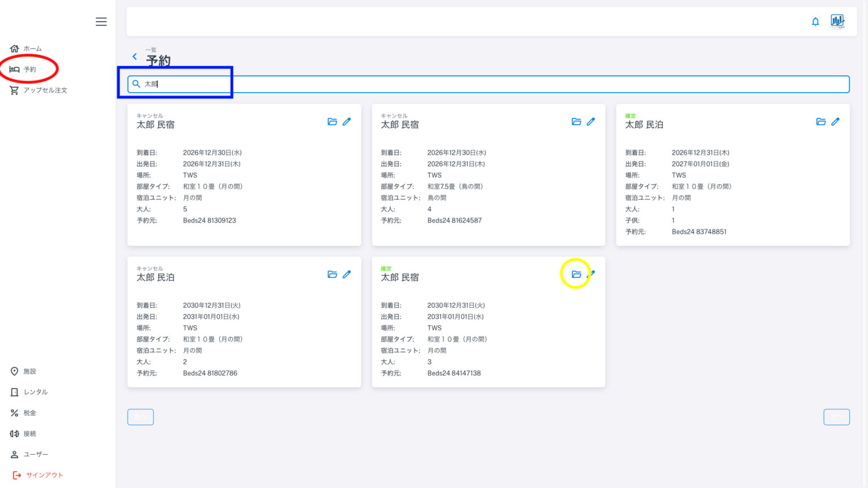The image size is (868, 488).
Task: Go back using the left chevron
Action: click(134, 56)
